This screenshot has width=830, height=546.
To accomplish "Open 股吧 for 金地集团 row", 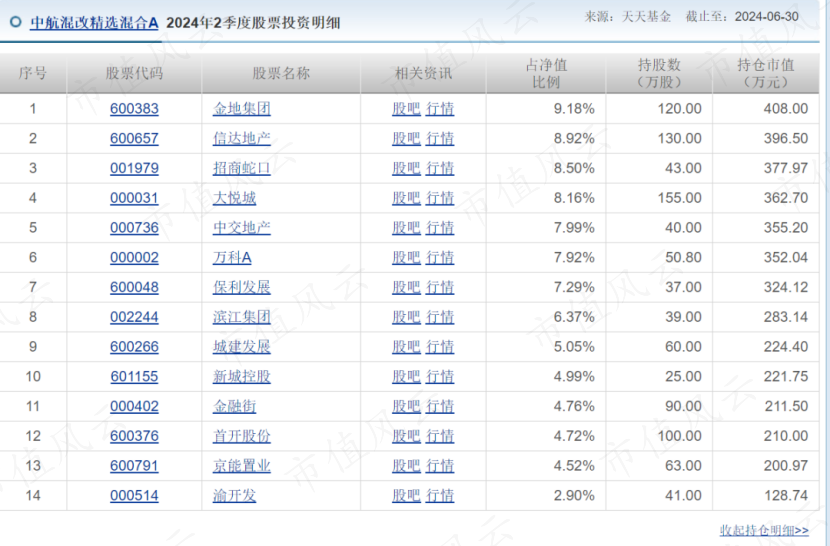I will click(x=406, y=109).
